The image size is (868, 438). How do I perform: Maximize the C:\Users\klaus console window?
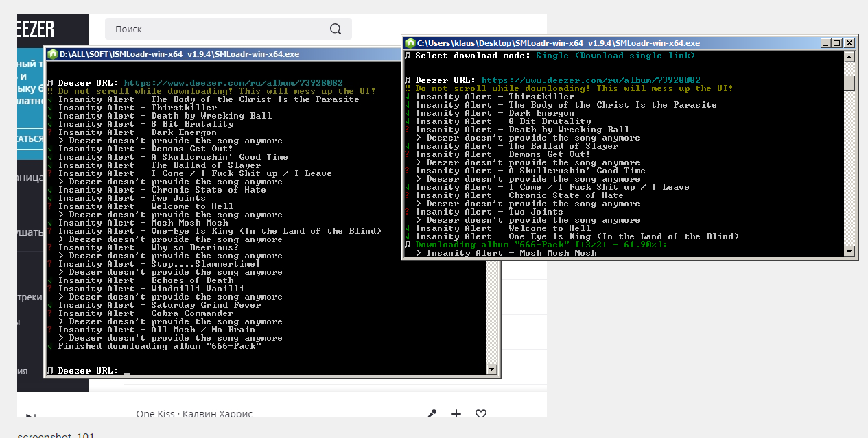pyautogui.click(x=837, y=42)
